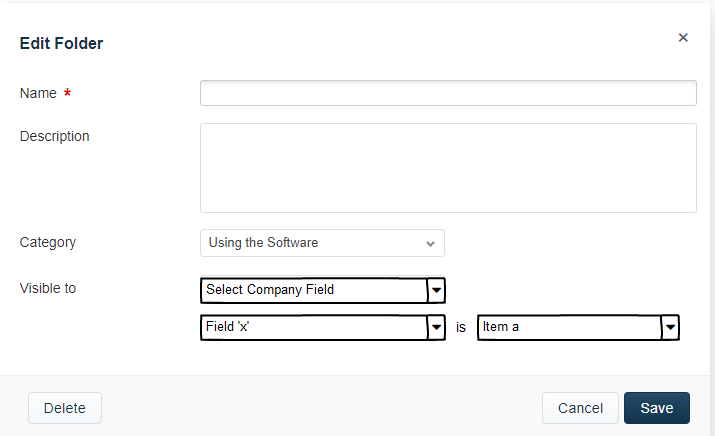Viewport: 715px width, 436px height.
Task: Delete this folder
Action: (65, 408)
